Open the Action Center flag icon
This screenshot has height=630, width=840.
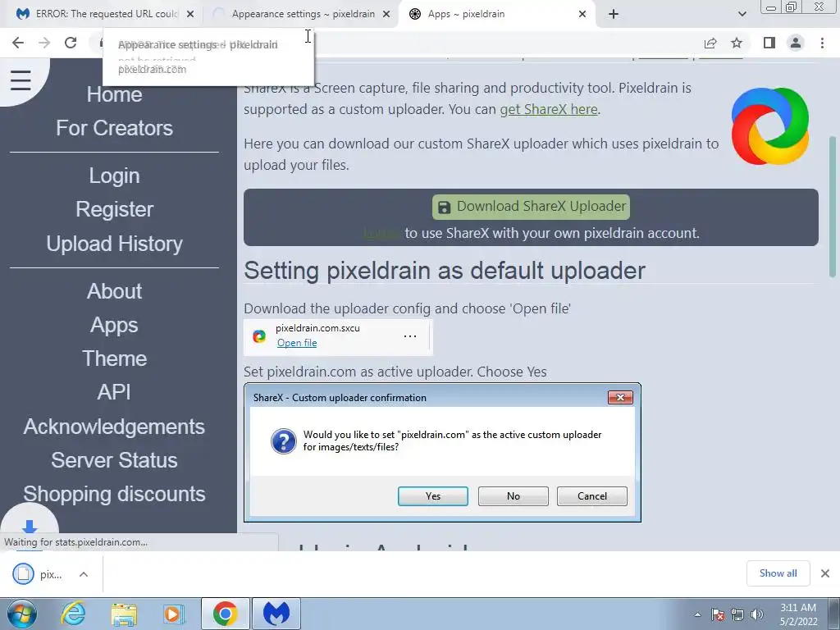[x=718, y=614]
